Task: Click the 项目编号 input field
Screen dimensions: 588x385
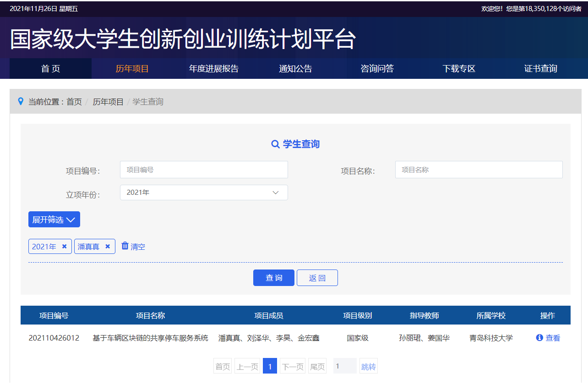Action: 204,170
